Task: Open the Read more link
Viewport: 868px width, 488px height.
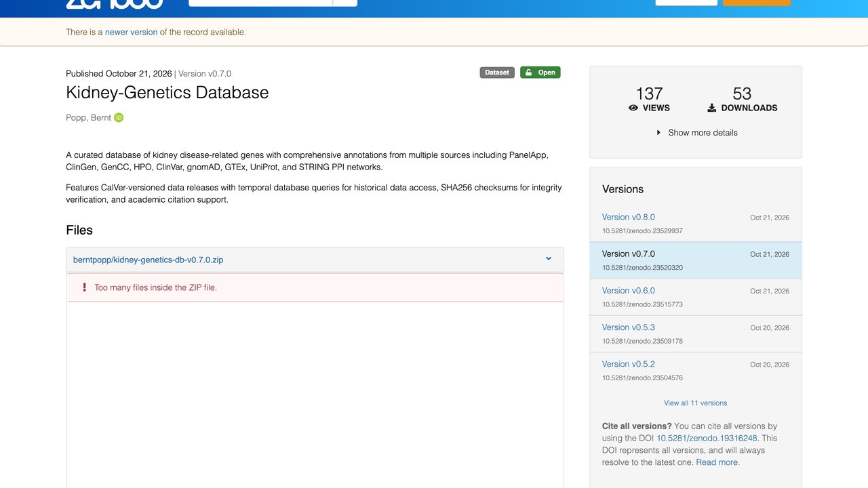Action: 717,462
